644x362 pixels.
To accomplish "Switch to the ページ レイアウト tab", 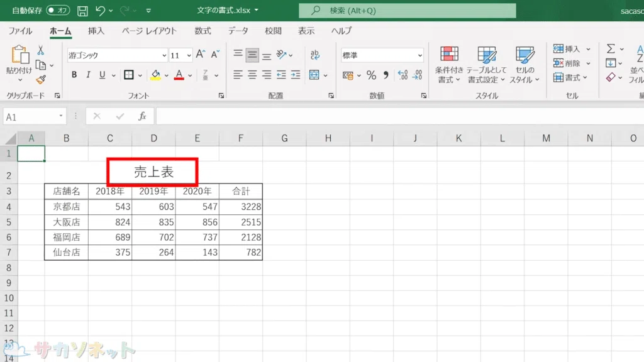I will coord(149,31).
